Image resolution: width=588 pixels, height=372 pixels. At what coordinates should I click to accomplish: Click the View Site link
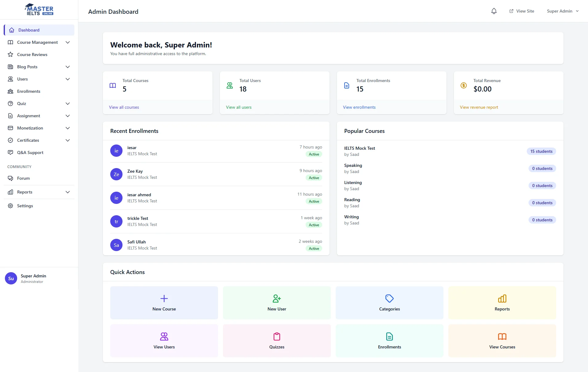click(x=522, y=11)
